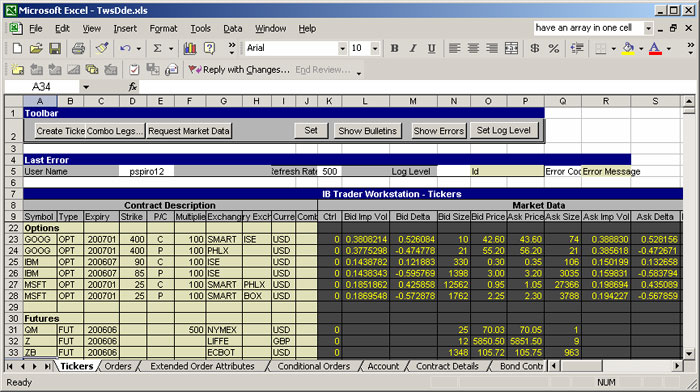The width and height of the screenshot is (700, 392).
Task: Open the undo history dropdown arrow
Action: 138,48
